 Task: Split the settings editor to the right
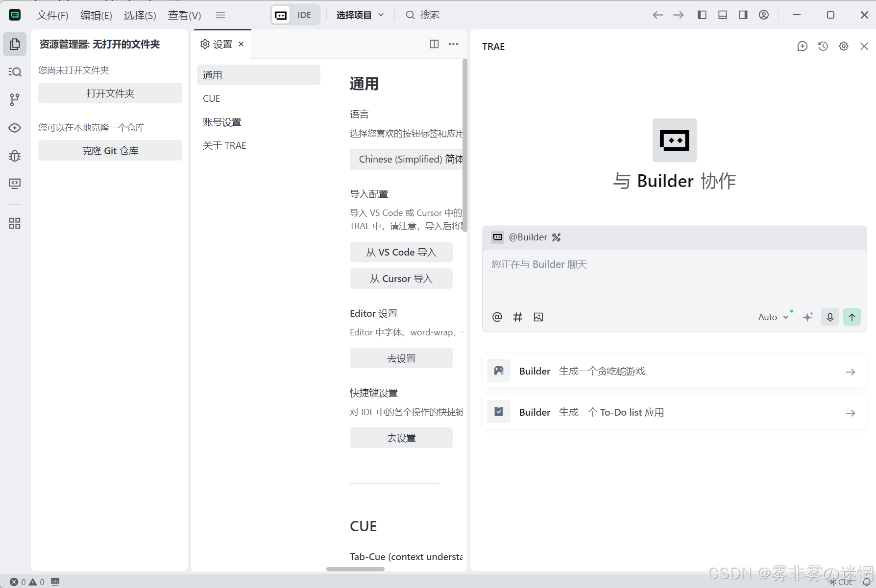pos(434,44)
